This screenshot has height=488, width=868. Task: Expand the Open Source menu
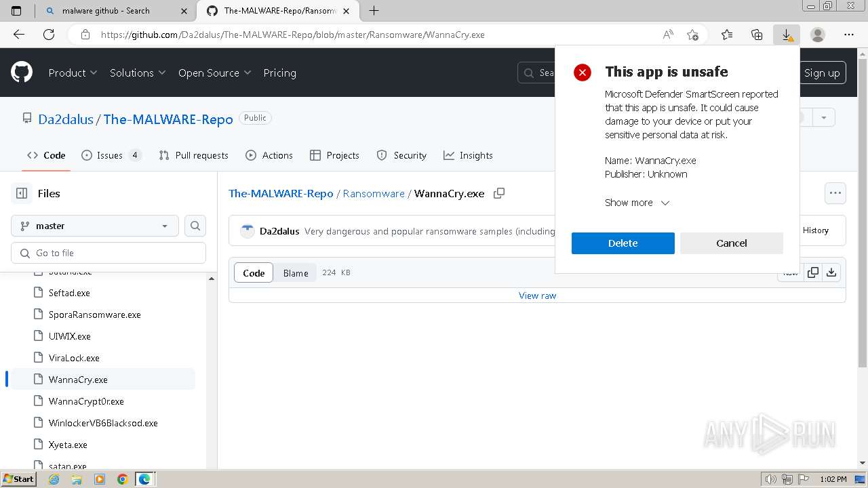click(214, 73)
